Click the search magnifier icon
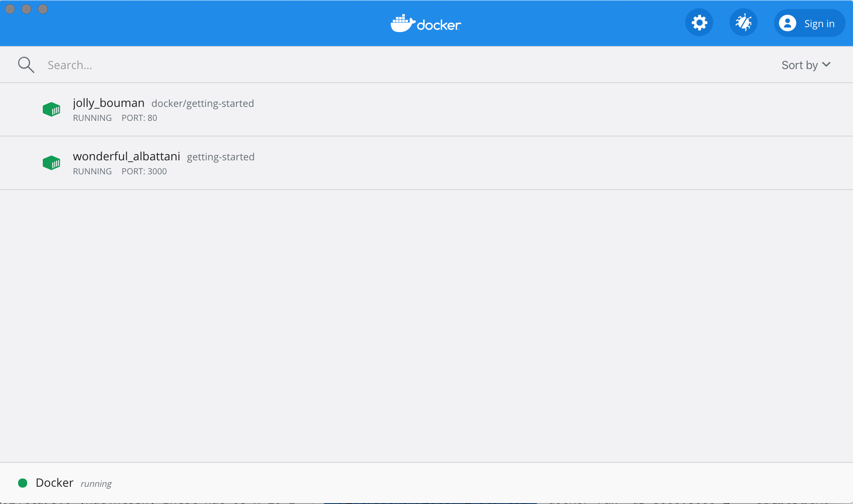The image size is (853, 504). [x=26, y=64]
